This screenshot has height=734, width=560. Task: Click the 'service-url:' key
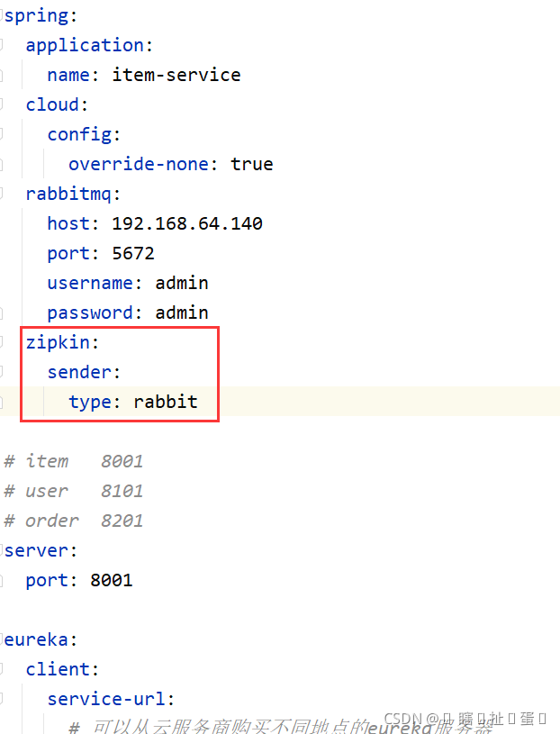click(x=111, y=700)
